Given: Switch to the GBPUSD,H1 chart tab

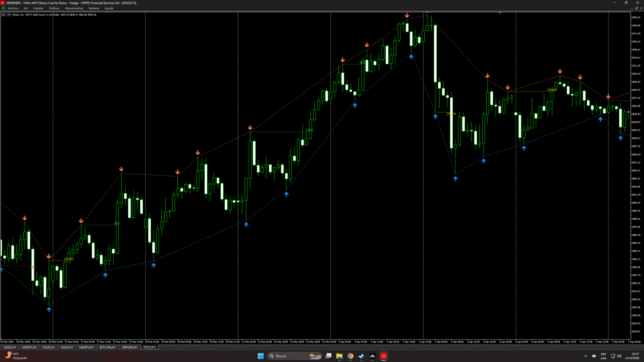Looking at the screenshot, I should [x=129, y=347].
